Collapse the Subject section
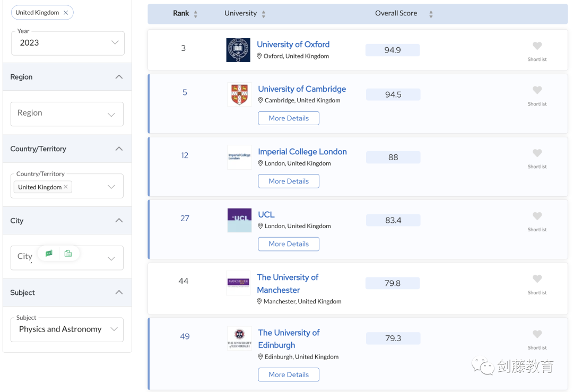The width and height of the screenshot is (573, 392). point(119,292)
